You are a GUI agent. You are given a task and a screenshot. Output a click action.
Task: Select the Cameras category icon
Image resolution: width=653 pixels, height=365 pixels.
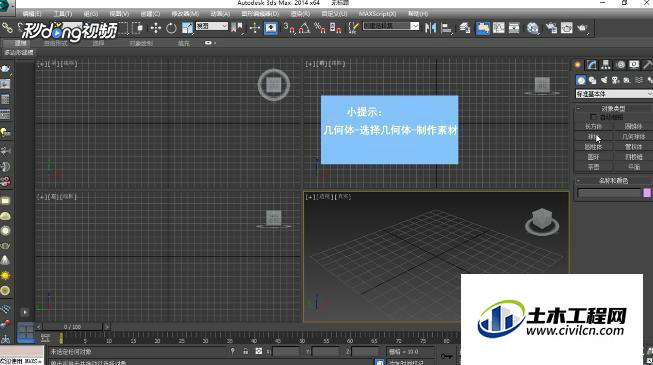(x=615, y=80)
